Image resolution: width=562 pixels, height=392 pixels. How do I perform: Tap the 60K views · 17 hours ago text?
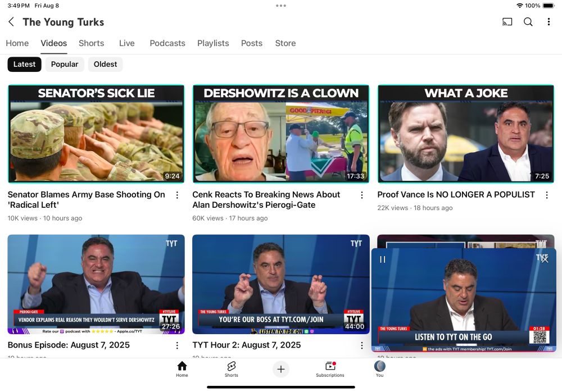point(230,218)
